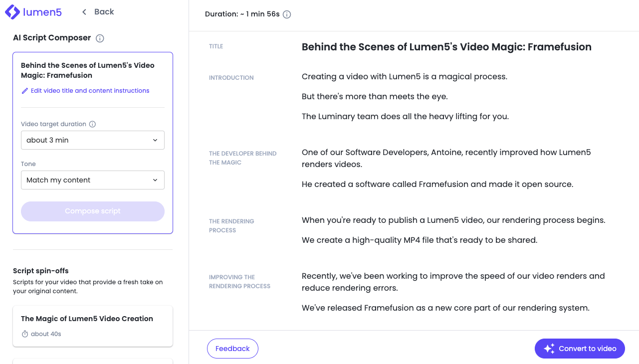Screen dimensions: 639x364
Task: Select The Magic of Lumen5 Video Creation spin-off
Action: 93,326
